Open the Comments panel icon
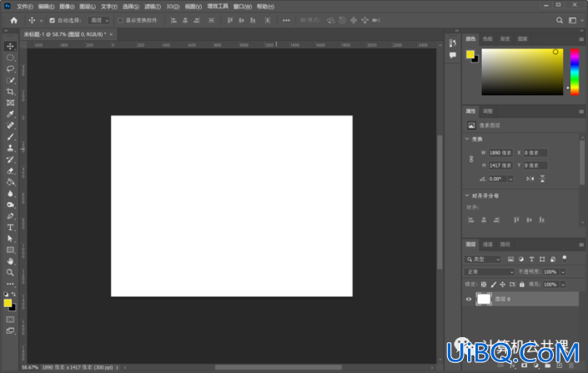Image resolution: width=588 pixels, height=373 pixels. [x=453, y=55]
